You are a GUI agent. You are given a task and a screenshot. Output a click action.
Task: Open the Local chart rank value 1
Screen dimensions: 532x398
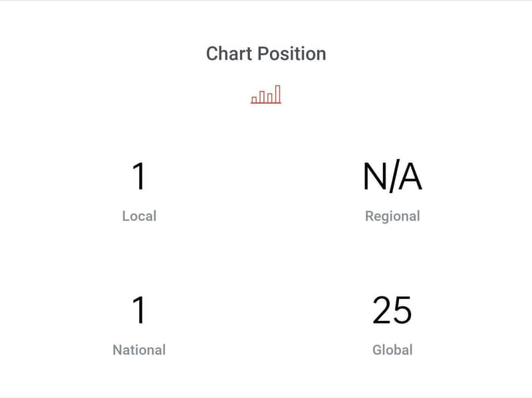[139, 176]
